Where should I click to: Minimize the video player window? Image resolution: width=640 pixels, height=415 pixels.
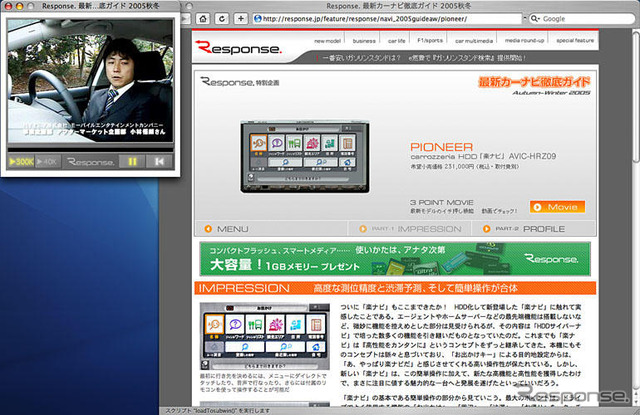click(x=19, y=6)
